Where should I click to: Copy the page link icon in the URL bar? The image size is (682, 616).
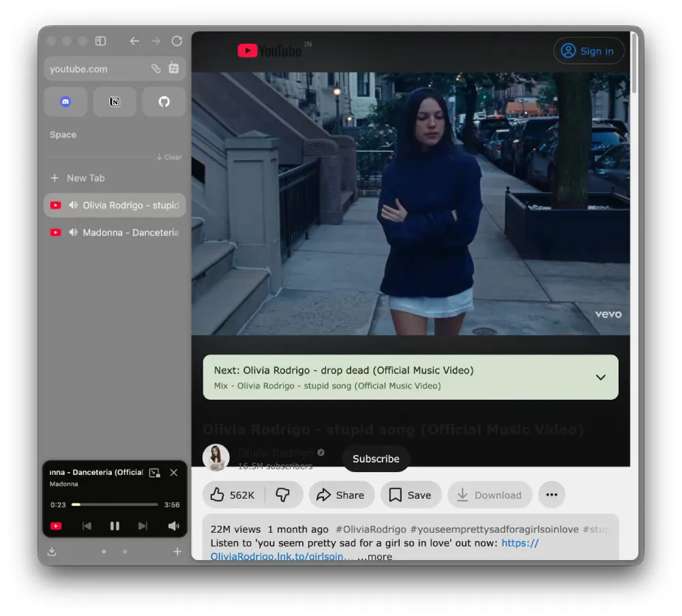[155, 68]
